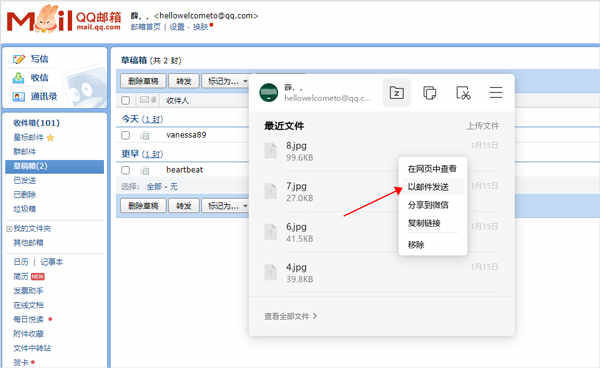Toggle the select-all checkbox in list header
This screenshot has height=368, width=600.
[x=125, y=101]
